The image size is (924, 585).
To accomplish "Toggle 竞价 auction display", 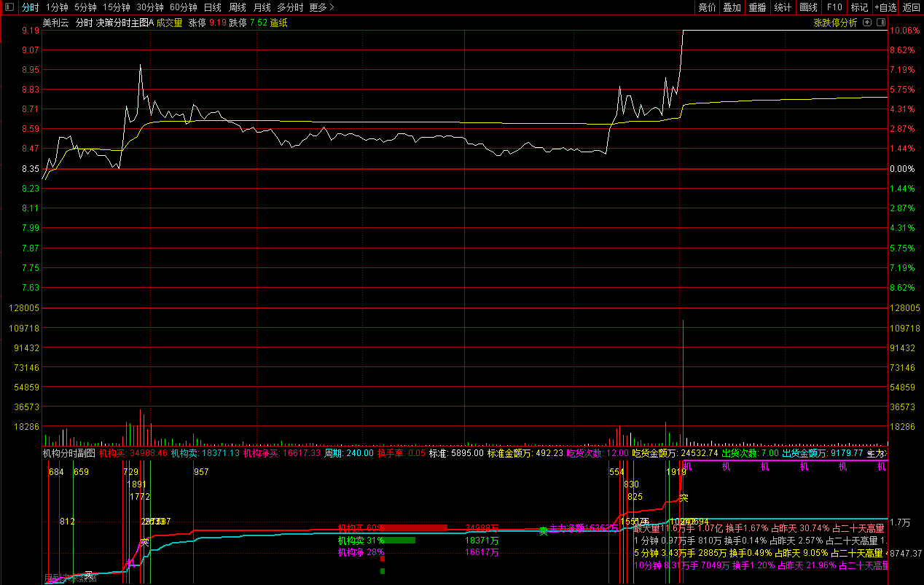I will tap(707, 7).
